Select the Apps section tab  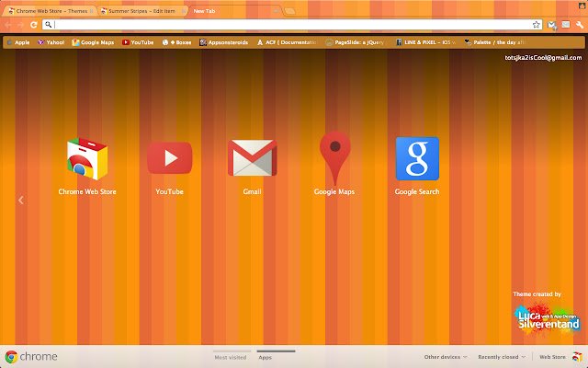[266, 357]
